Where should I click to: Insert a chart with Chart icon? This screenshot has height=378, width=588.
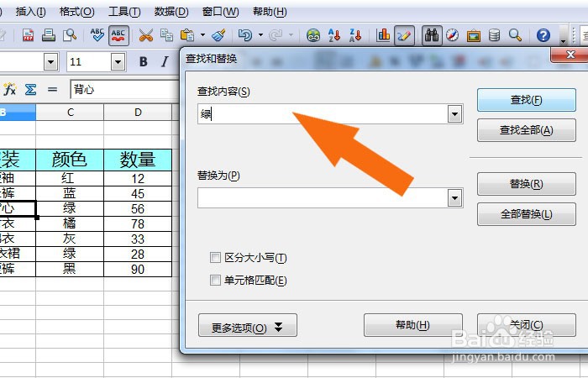tap(383, 35)
